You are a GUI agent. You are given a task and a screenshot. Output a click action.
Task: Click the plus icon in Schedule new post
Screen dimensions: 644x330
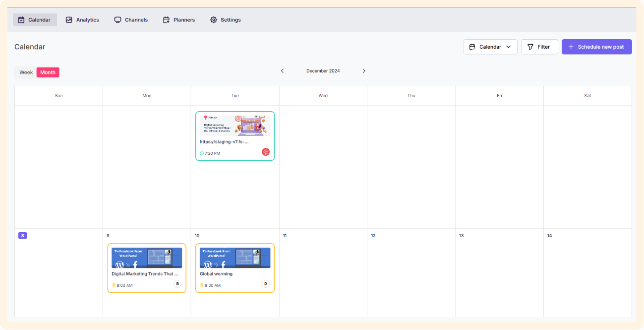[x=571, y=47]
